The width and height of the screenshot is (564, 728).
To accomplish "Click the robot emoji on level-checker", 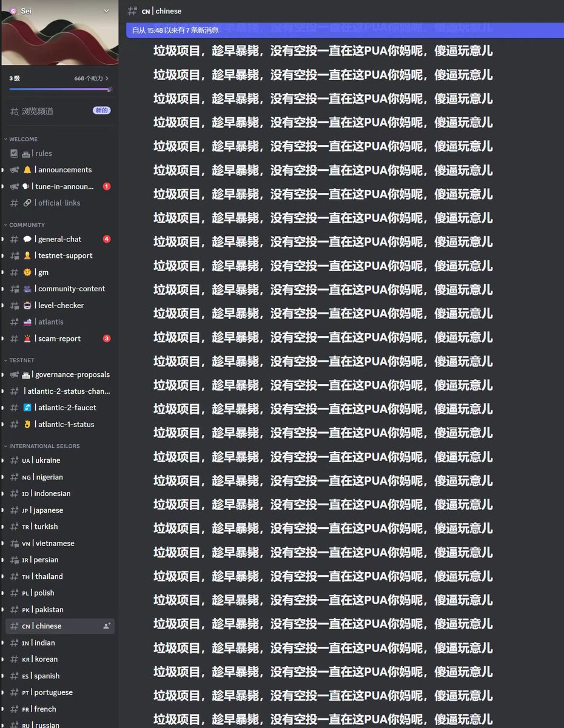I will pyautogui.click(x=27, y=305).
